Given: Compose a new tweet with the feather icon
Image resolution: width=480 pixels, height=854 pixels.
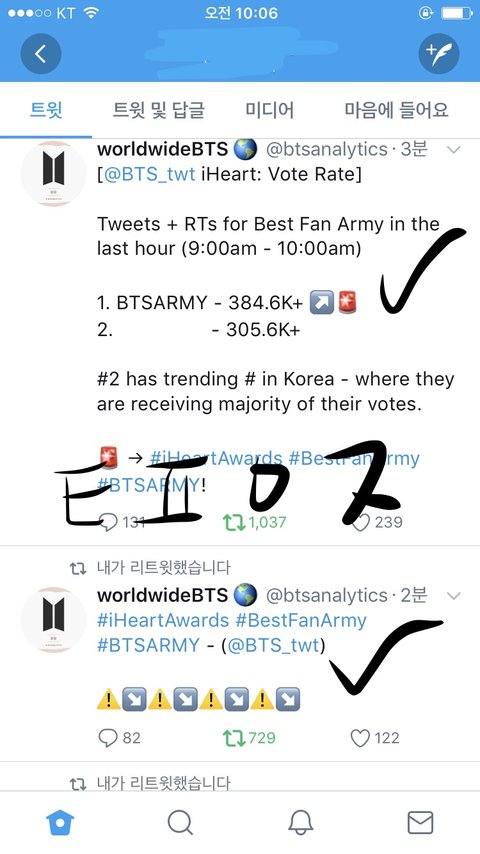Looking at the screenshot, I should [x=439, y=53].
